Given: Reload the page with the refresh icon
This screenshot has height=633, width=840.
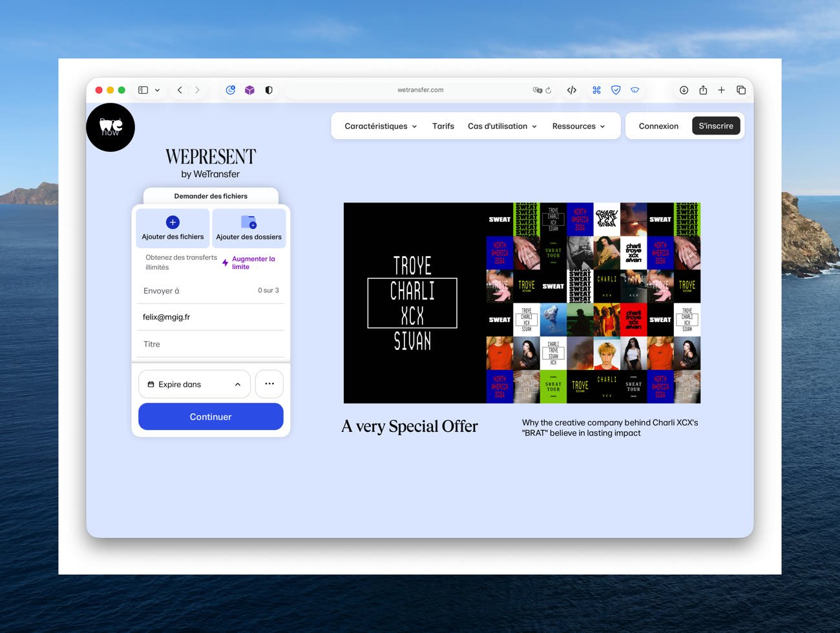Looking at the screenshot, I should coord(548,90).
